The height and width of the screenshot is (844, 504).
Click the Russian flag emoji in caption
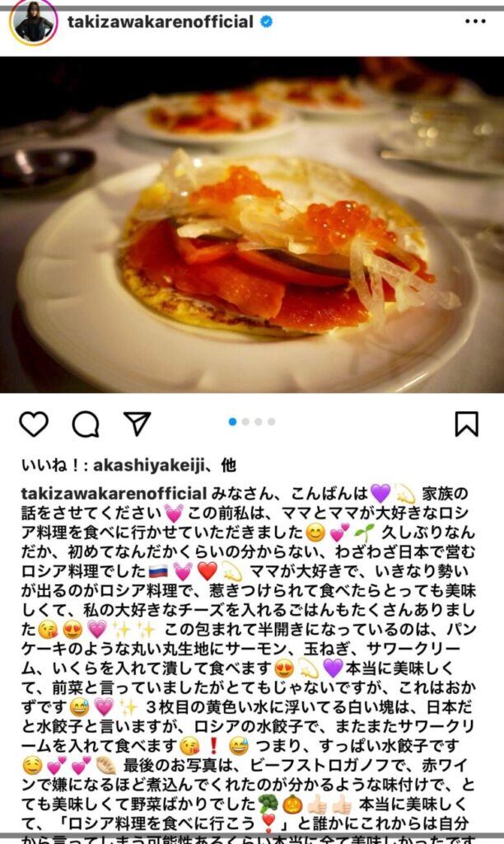tap(158, 571)
